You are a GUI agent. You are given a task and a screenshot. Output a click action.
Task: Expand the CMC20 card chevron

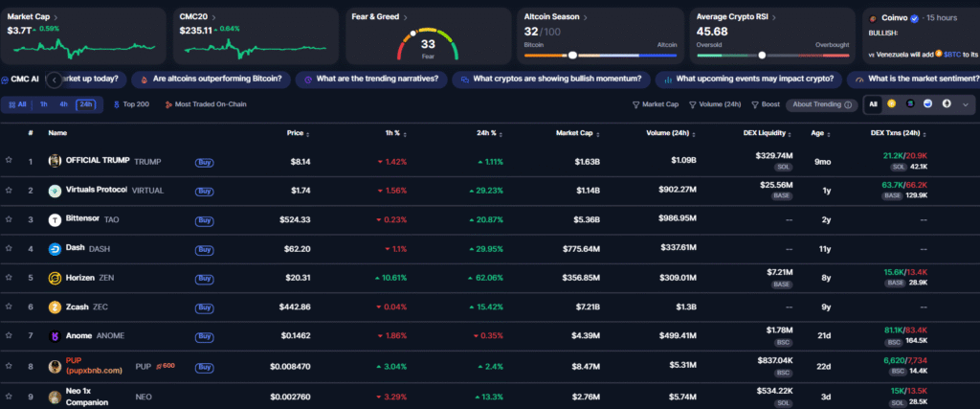(213, 17)
